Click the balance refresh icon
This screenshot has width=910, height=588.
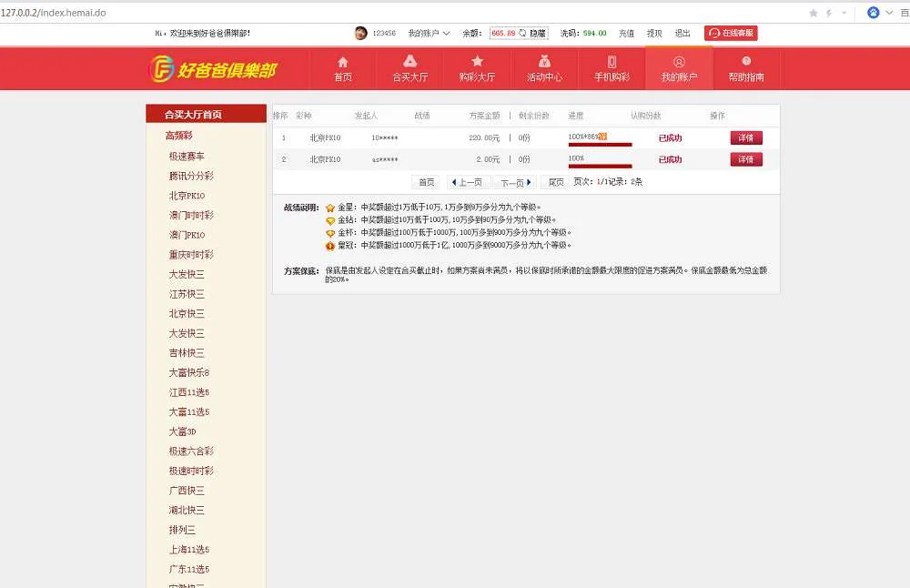(x=522, y=33)
